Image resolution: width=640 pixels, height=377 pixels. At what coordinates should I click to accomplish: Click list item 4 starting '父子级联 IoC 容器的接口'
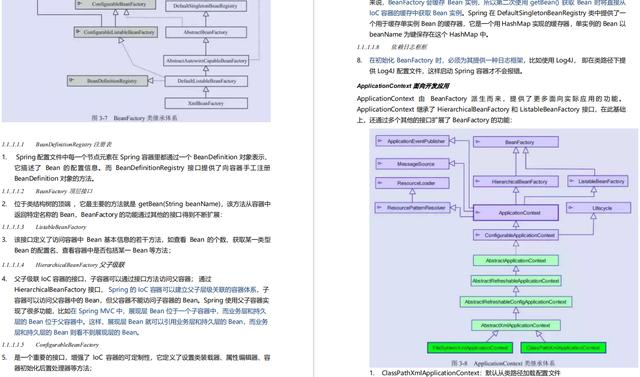(x=136, y=306)
